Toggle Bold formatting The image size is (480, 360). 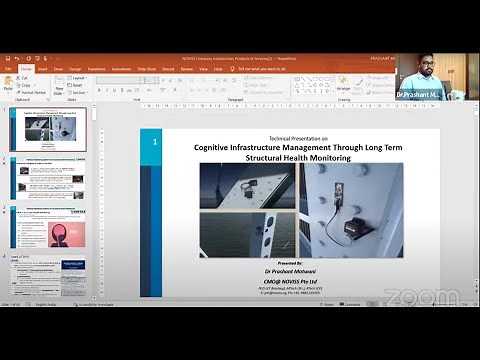point(99,90)
